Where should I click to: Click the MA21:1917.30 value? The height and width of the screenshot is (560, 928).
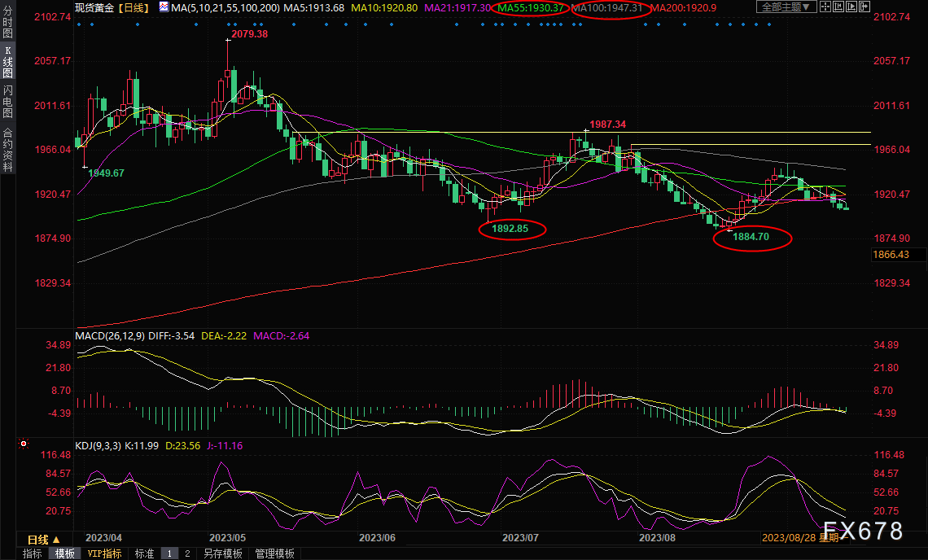457,7
